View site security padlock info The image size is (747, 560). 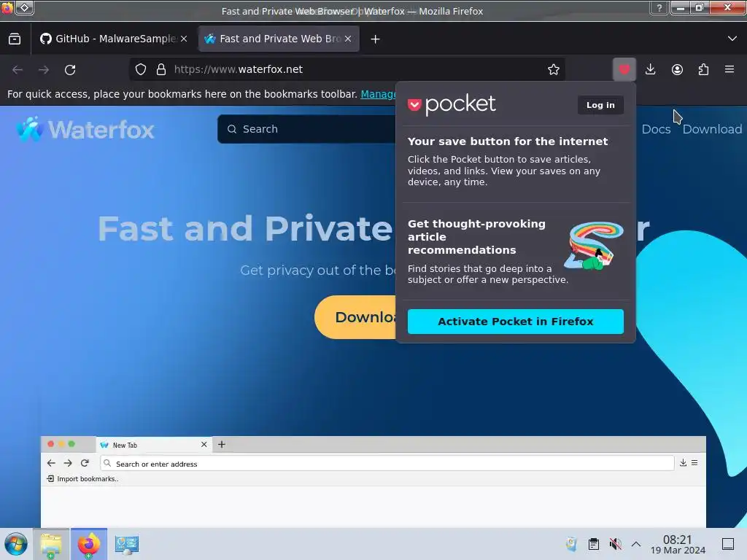(x=161, y=69)
